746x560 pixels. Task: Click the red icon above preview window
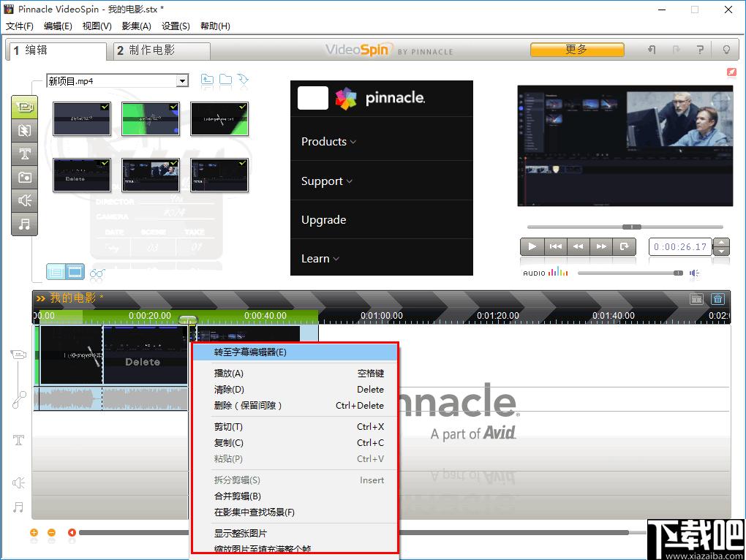731,72
